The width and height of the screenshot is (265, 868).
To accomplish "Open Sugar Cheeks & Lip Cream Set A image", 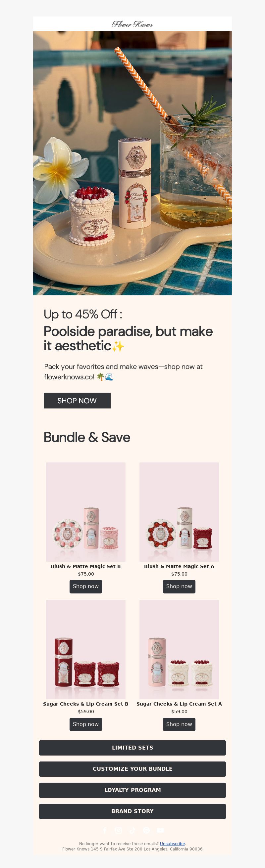I will tap(179, 649).
